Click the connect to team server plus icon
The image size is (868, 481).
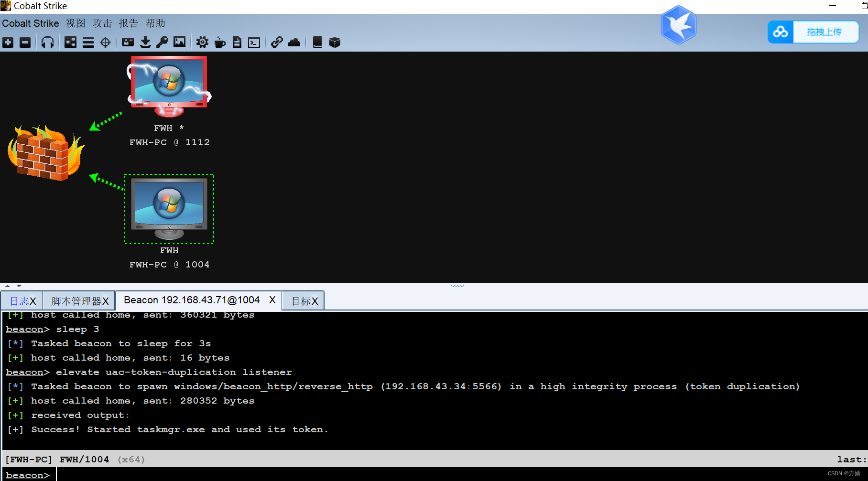click(8, 43)
